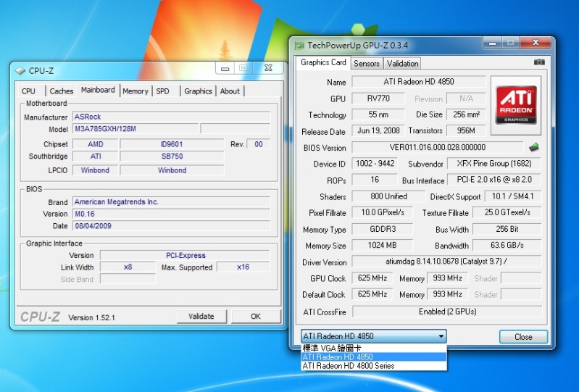This screenshot has width=579, height=392.
Task: Click the GPU-Z screenshot camera icon
Action: [538, 62]
